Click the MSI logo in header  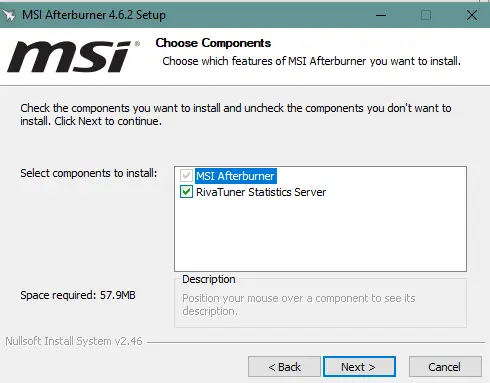(73, 56)
